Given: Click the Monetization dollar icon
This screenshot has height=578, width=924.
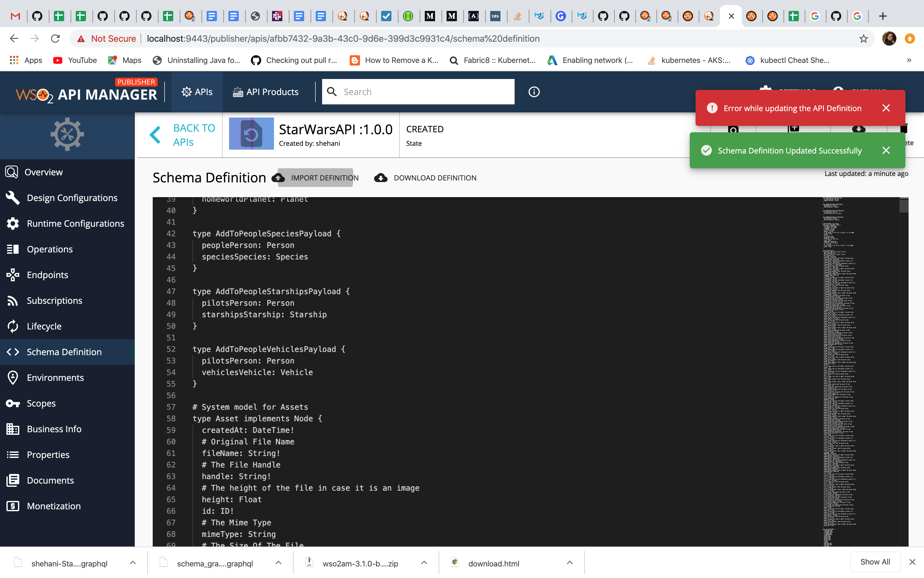Looking at the screenshot, I should point(13,506).
